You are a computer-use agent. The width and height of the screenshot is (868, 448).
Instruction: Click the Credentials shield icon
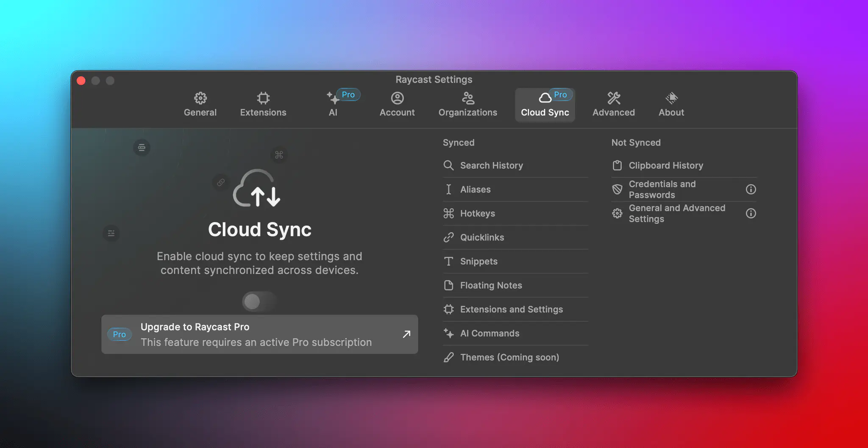click(x=617, y=189)
